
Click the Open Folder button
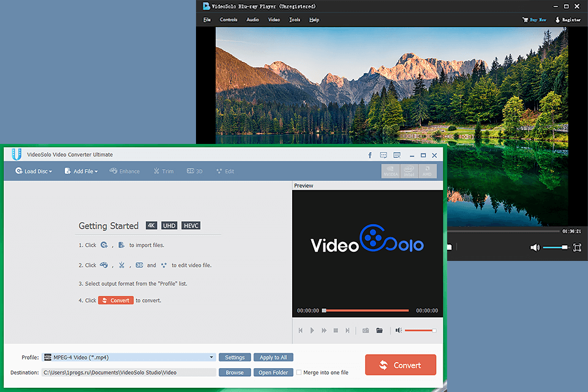[273, 372]
